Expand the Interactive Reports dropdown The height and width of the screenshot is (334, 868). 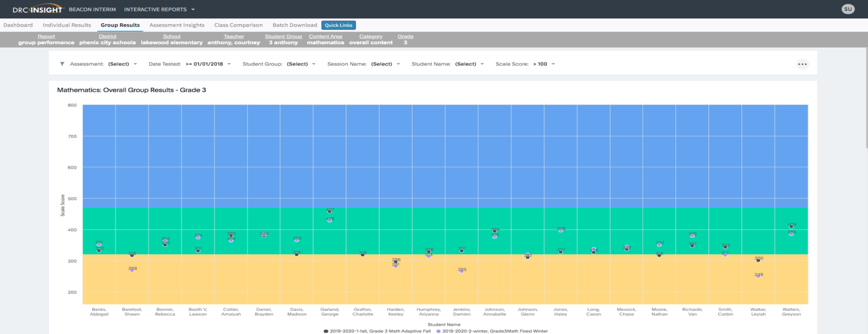(159, 9)
